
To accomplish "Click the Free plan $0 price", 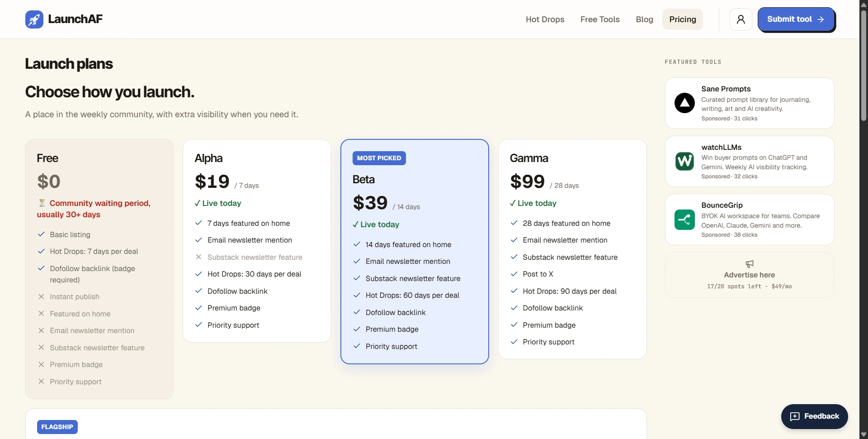I will coord(49,181).
